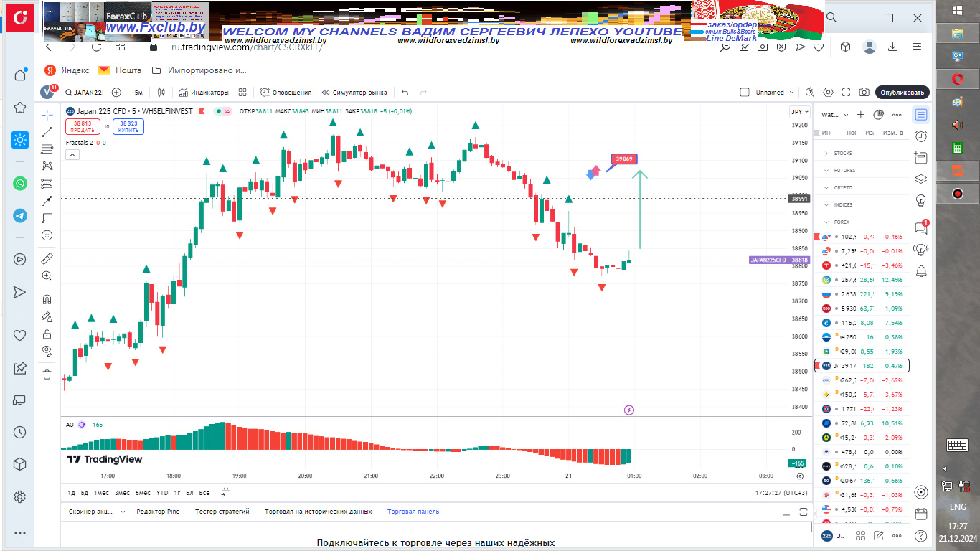Open the forecasting and measurement tools
This screenshot has height=551, width=980.
pyautogui.click(x=47, y=184)
